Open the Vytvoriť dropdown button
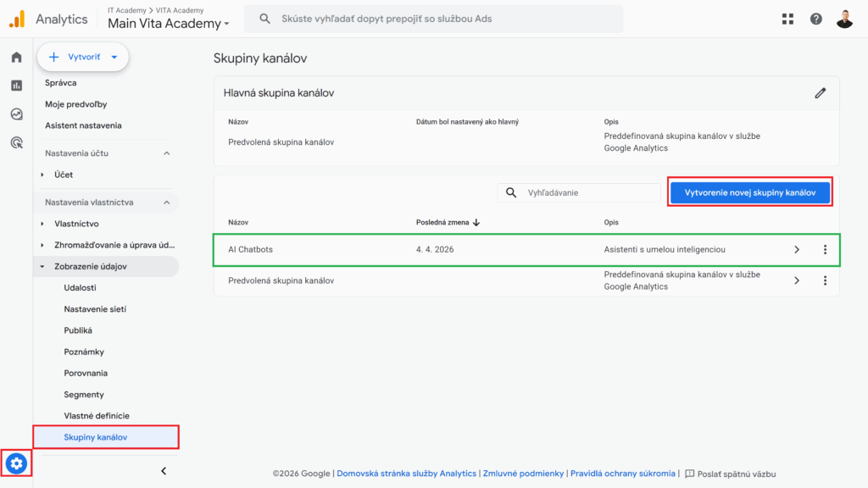This screenshot has height=488, width=868. click(x=83, y=57)
